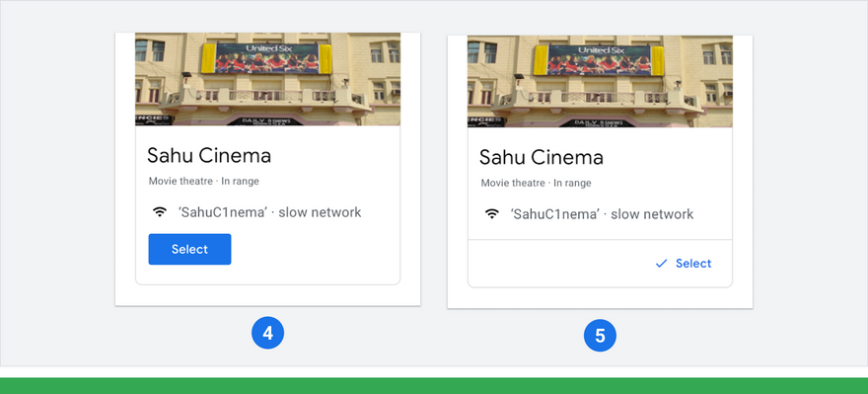The height and width of the screenshot is (394, 868).
Task: Click 'Movie theatre · In range' in card 4
Action: point(204,182)
